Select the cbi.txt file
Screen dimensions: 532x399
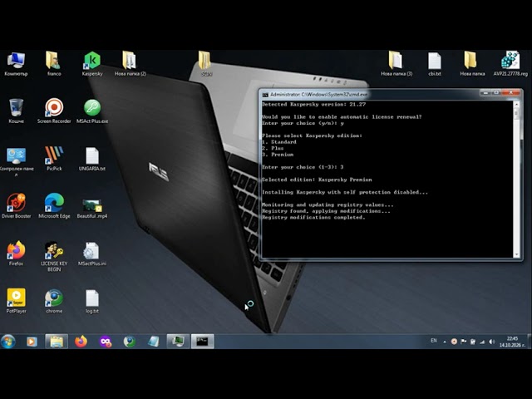(434, 64)
